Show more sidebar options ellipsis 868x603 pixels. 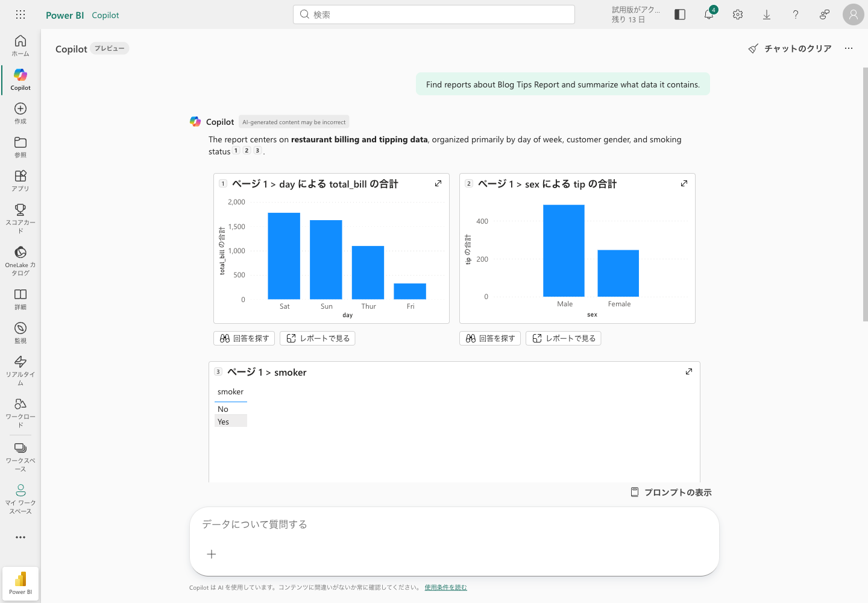pyautogui.click(x=20, y=537)
